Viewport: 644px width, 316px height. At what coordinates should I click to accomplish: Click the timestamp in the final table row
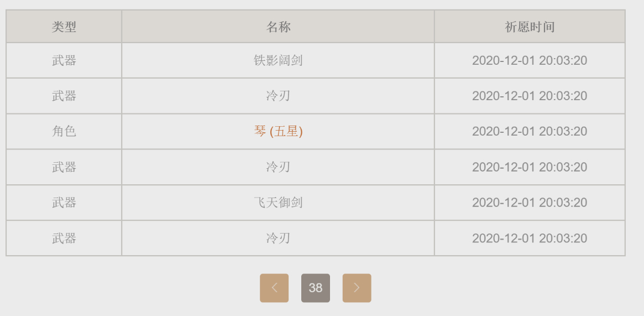pyautogui.click(x=530, y=239)
